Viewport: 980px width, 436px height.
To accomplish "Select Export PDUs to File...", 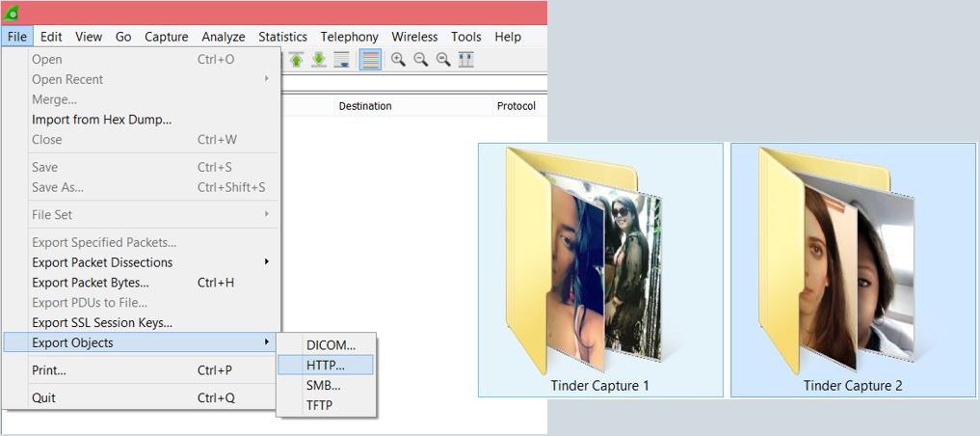I will point(142,303).
